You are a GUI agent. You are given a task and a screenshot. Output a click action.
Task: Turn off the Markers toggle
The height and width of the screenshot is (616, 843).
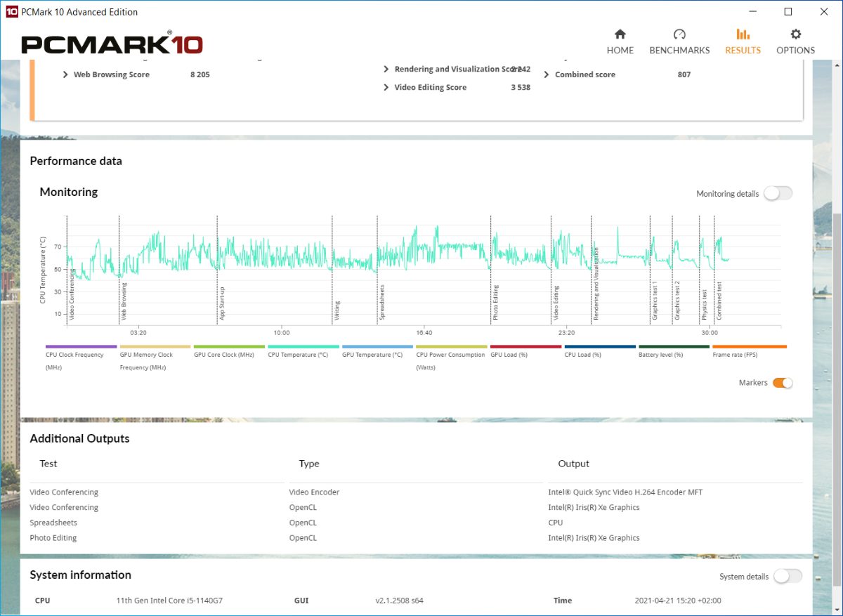783,383
